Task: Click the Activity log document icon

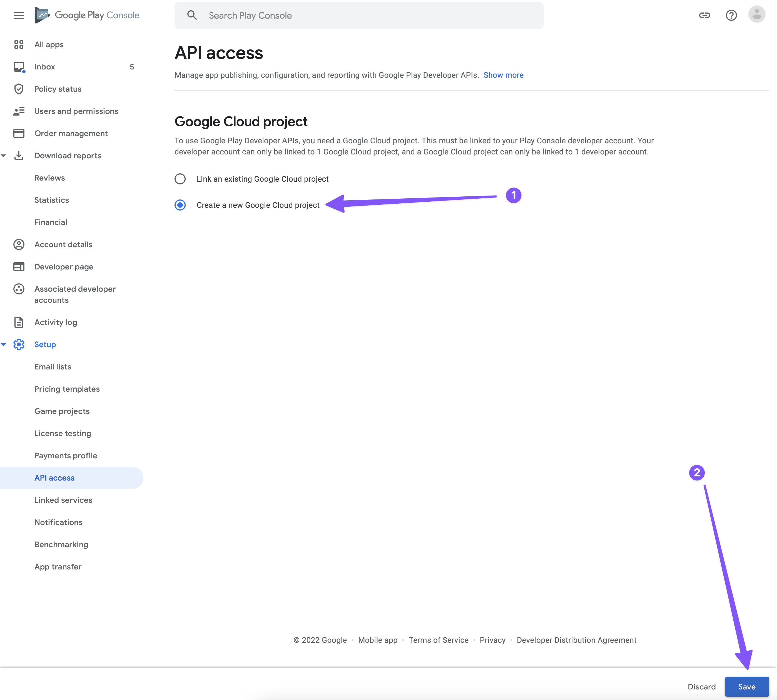Action: 18,322
